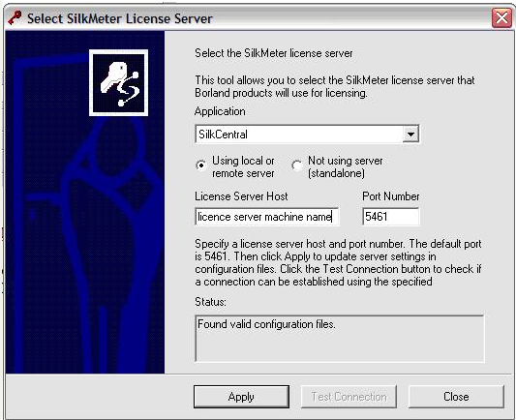Click the blue decorative side banner
516x420 pixels.
[85, 202]
